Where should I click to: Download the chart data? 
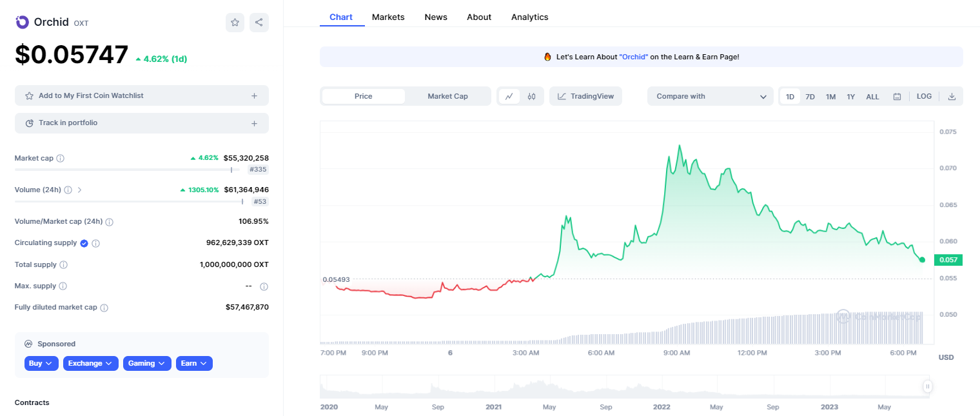coord(952,97)
